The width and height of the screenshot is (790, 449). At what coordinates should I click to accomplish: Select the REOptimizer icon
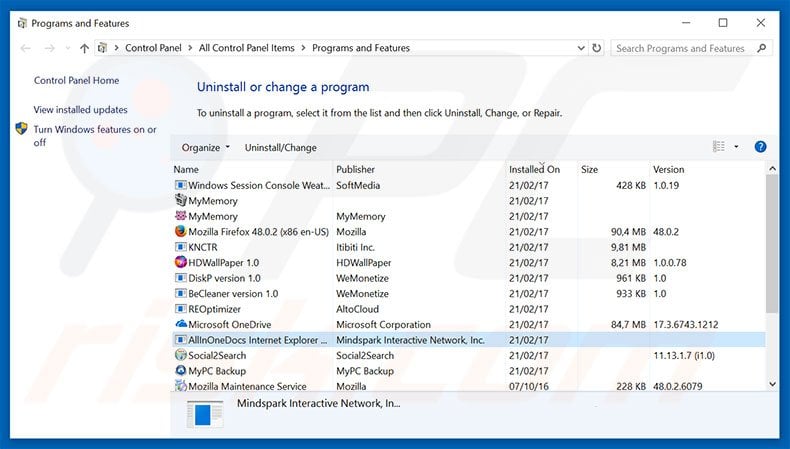[180, 309]
